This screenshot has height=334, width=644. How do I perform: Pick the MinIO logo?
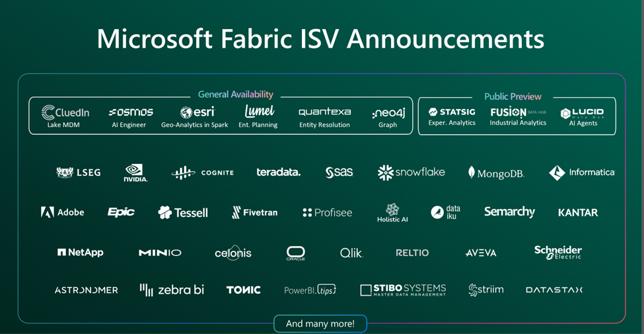pyautogui.click(x=160, y=253)
